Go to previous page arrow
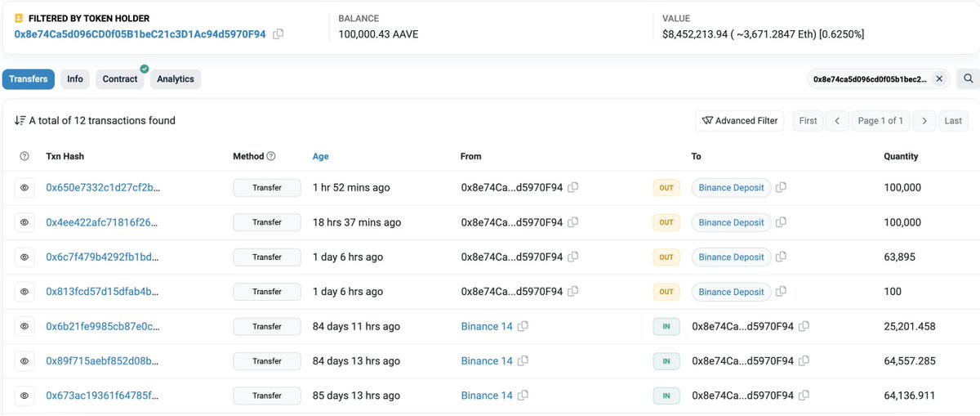The width and height of the screenshot is (980, 416). coord(837,121)
